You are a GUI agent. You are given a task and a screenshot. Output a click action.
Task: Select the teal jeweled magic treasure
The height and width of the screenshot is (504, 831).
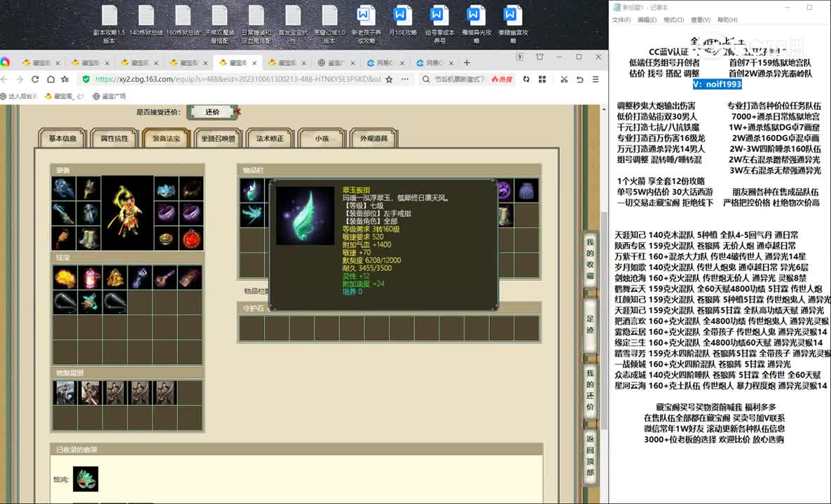point(90,302)
